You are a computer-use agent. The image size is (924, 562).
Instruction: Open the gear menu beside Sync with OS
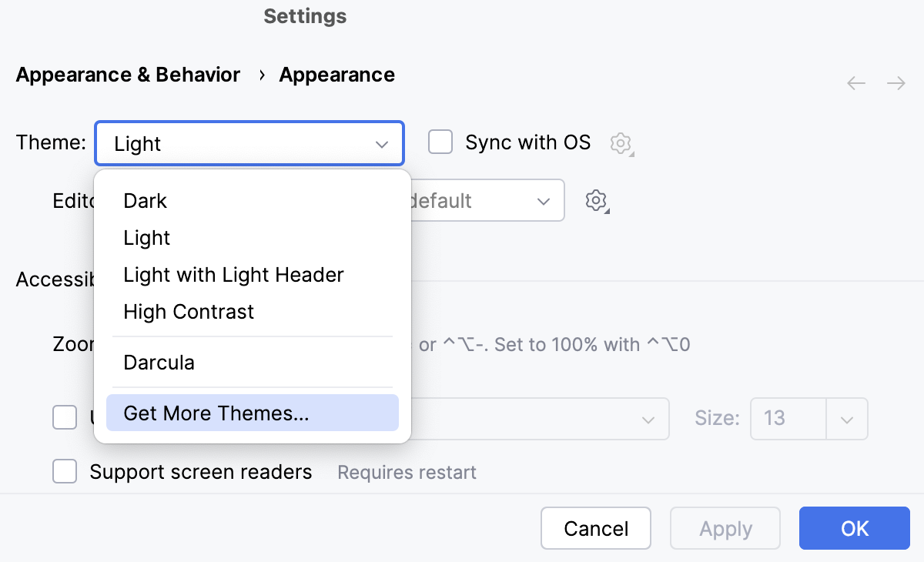point(621,143)
